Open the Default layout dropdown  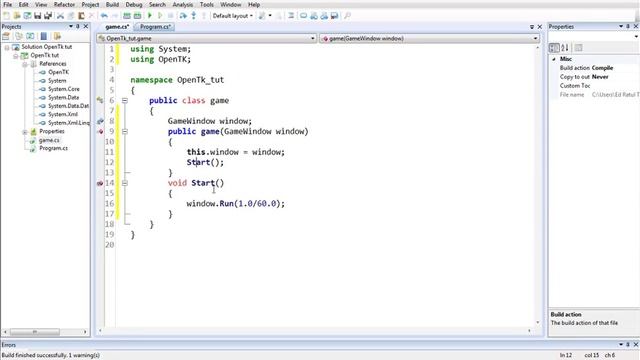coord(233,16)
